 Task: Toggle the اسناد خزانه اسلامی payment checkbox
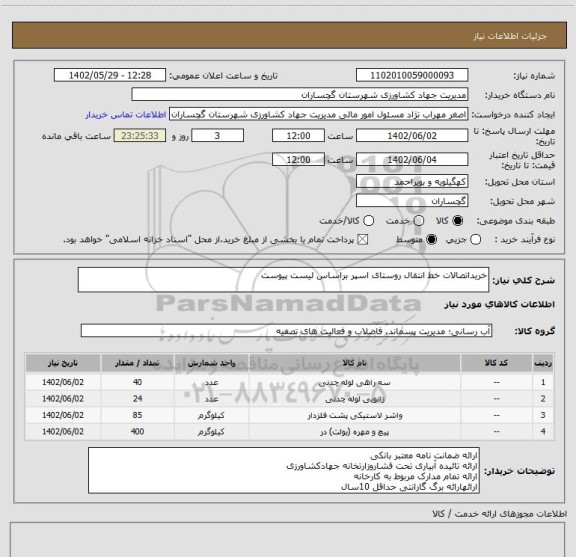pyautogui.click(x=363, y=240)
